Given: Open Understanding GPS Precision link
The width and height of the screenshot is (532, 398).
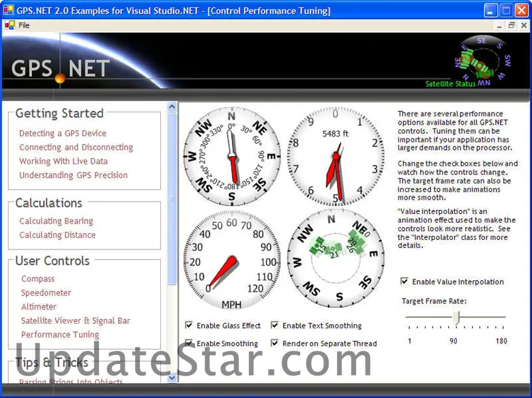Looking at the screenshot, I should tap(73, 175).
